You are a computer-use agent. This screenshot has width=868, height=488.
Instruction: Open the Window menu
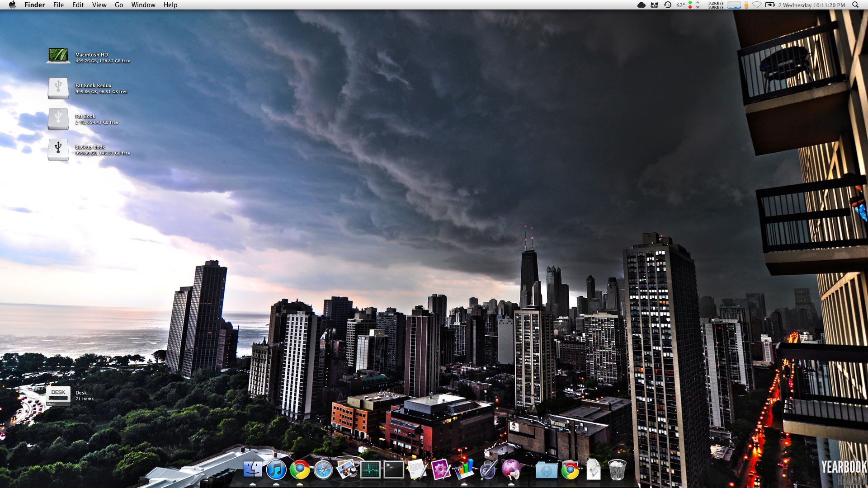coord(143,5)
